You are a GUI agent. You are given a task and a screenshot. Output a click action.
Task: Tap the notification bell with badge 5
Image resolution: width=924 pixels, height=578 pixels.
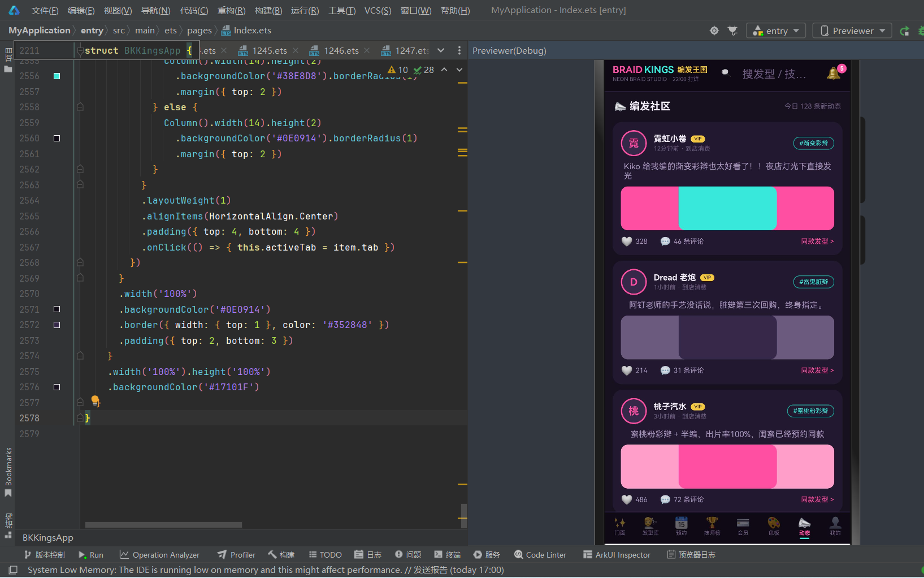click(834, 73)
